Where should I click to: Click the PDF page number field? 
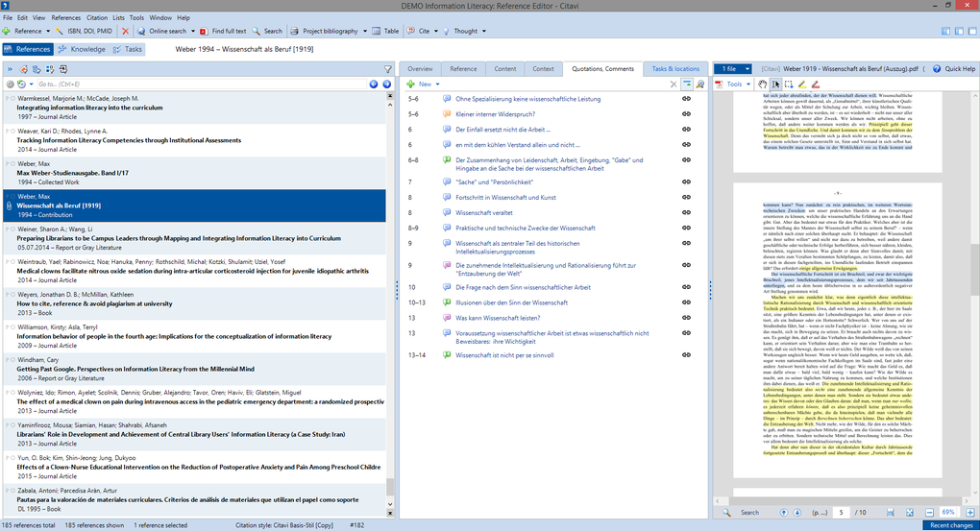point(841,512)
